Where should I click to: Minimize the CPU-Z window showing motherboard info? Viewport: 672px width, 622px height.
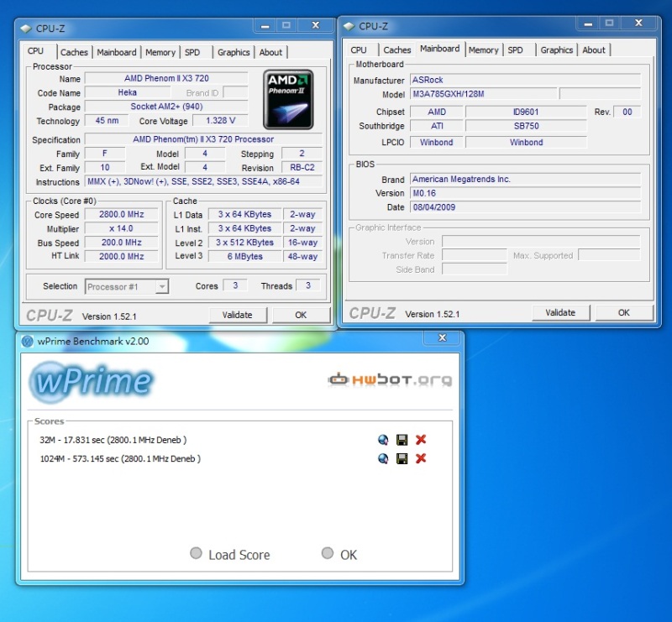[589, 24]
